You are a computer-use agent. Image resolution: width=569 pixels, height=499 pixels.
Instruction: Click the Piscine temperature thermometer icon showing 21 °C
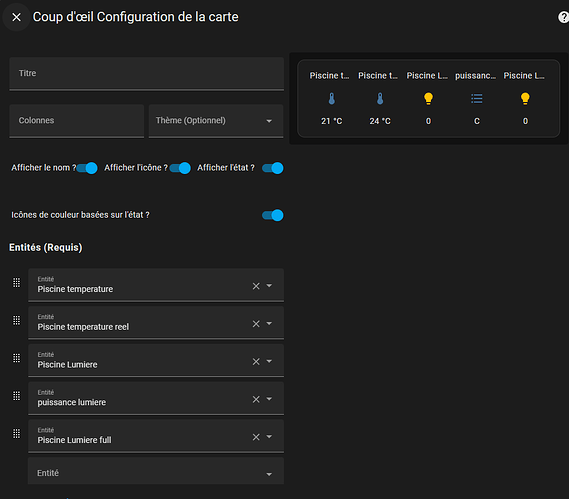[332, 99]
